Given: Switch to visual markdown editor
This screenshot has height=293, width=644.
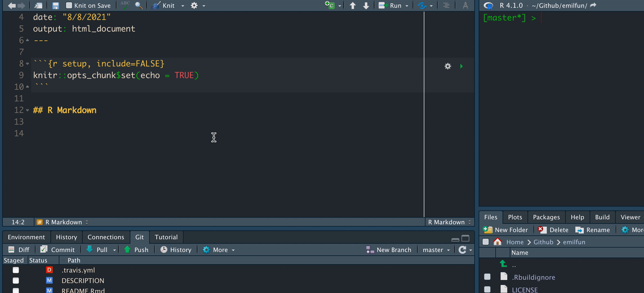Looking at the screenshot, I should click(465, 6).
